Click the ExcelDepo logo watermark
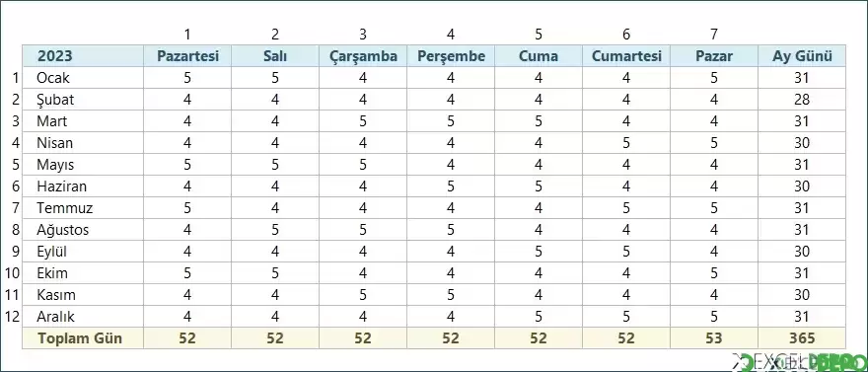The height and width of the screenshot is (372, 868). click(799, 362)
